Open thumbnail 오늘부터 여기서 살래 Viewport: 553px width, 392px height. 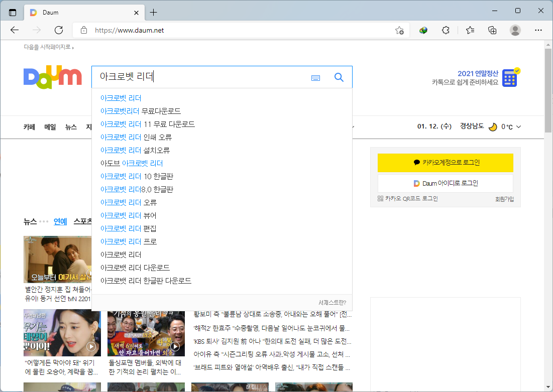click(58, 259)
